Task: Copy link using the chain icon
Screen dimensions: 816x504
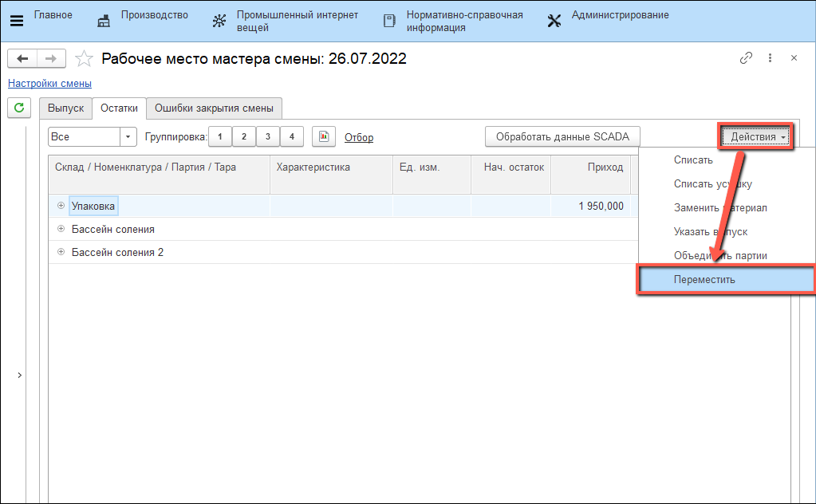Action: (746, 58)
